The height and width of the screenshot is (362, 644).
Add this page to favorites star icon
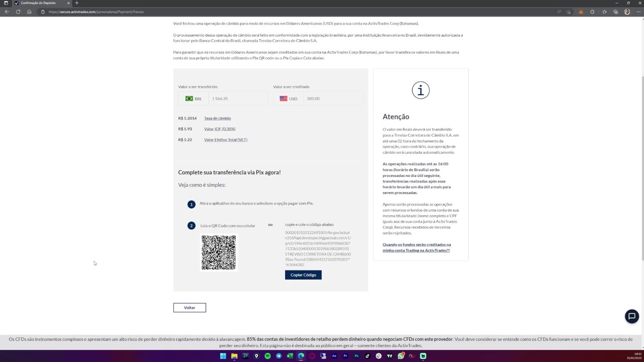pos(569,12)
